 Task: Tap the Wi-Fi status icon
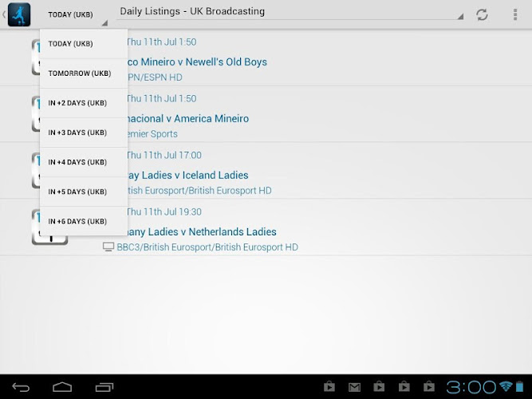pos(506,386)
